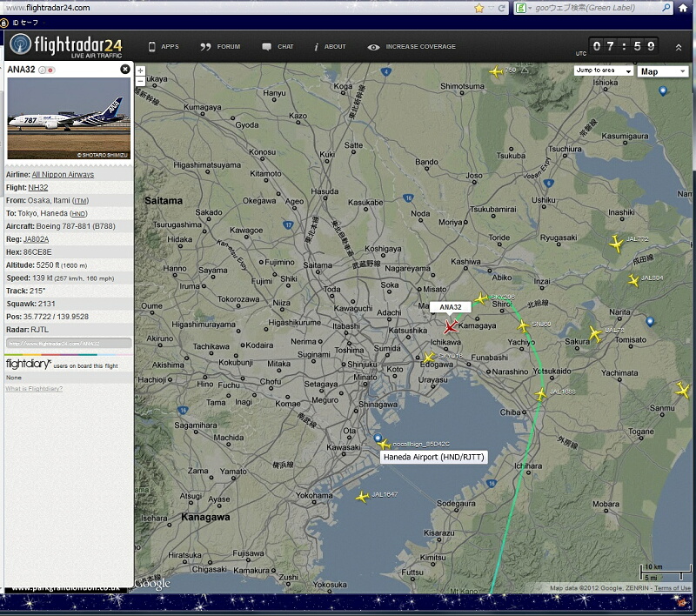
Task: Click the Altitude: 5250 ft row
Action: click(69, 265)
